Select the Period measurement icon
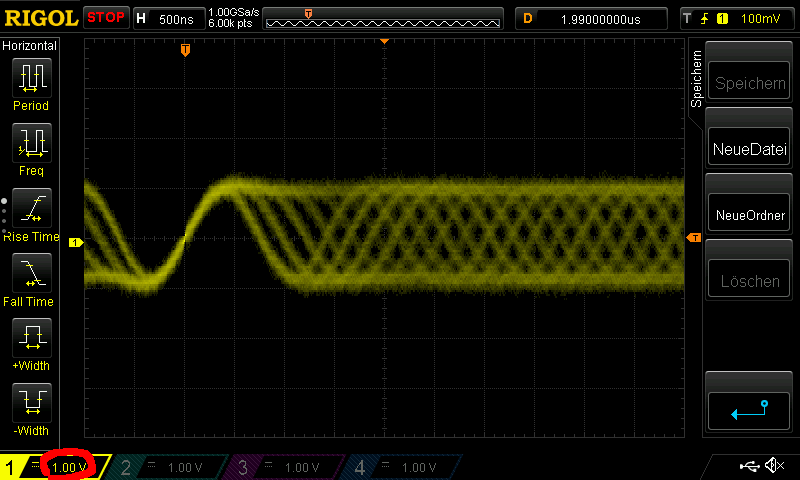The width and height of the screenshot is (800, 480). coord(32,78)
